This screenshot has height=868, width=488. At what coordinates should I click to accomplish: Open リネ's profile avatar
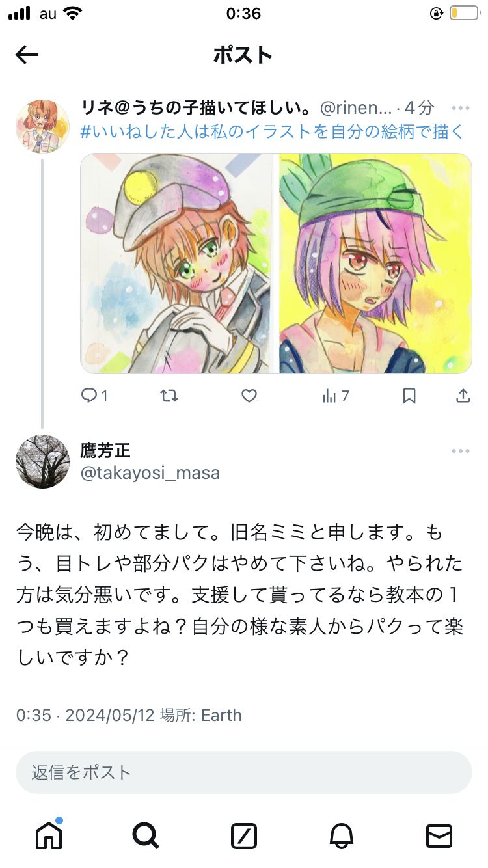tap(42, 126)
